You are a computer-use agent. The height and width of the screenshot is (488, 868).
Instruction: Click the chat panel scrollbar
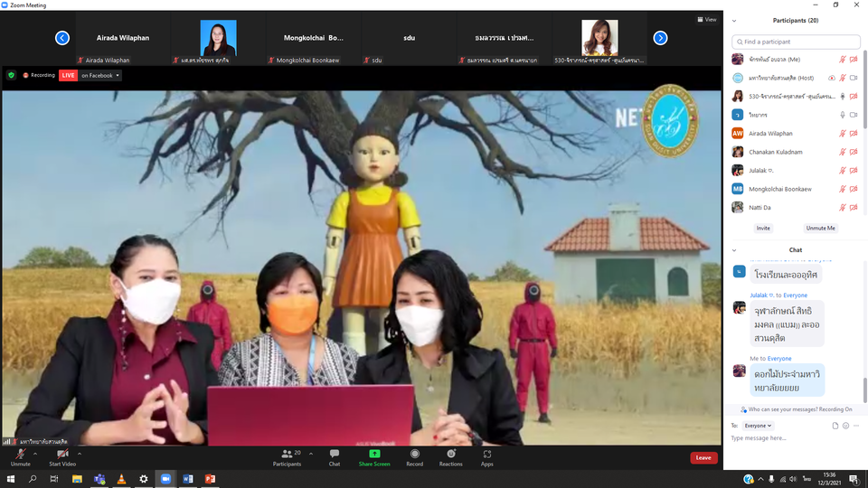(x=864, y=390)
